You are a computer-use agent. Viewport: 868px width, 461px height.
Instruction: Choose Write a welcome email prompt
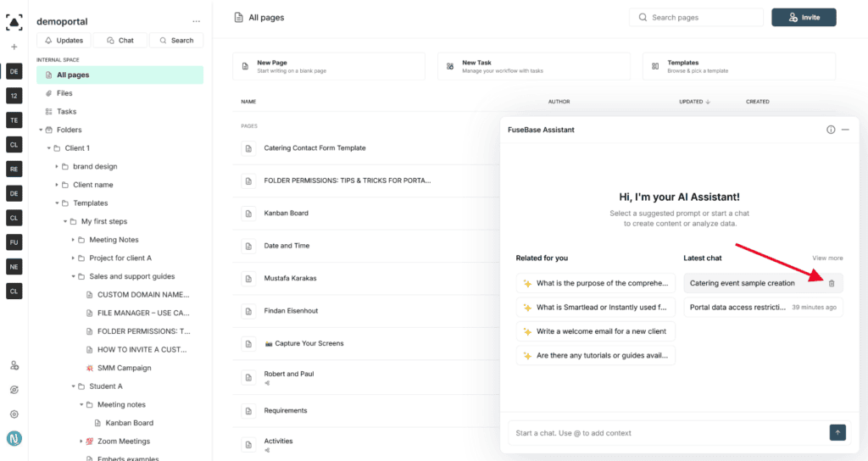[x=596, y=331]
